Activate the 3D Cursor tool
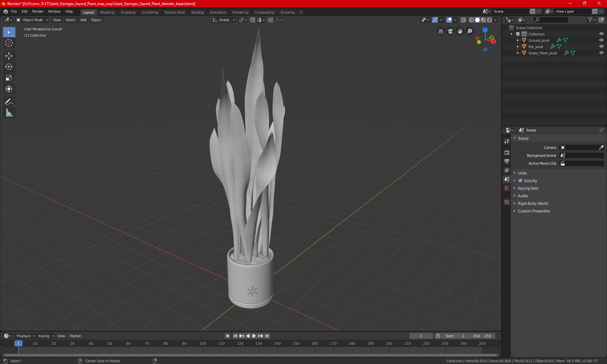Image resolution: width=607 pixels, height=364 pixels. [9, 43]
